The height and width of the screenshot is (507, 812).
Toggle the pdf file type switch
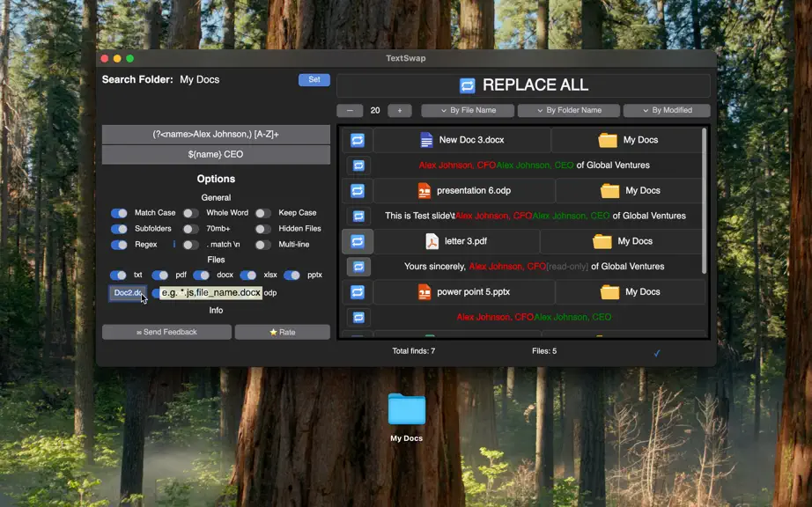click(159, 276)
